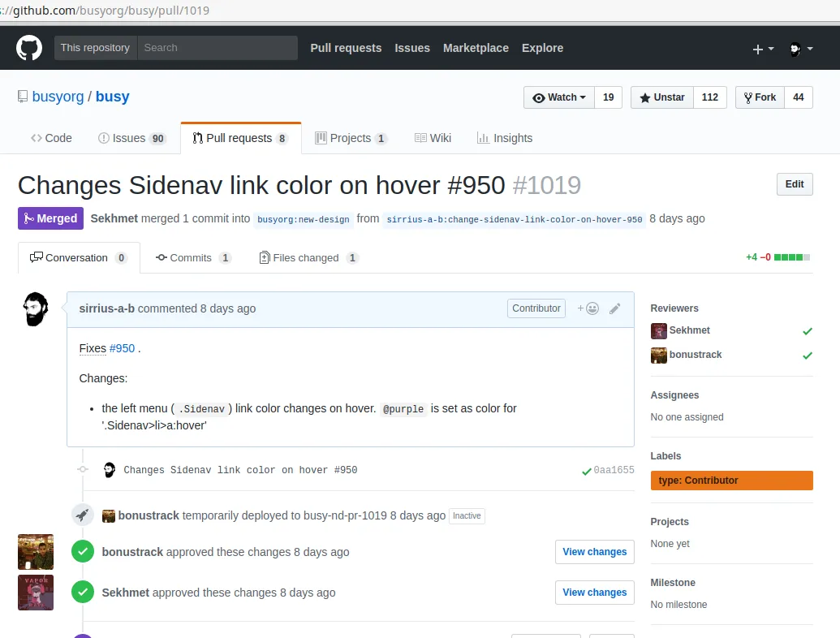Screen dimensions: 840x638
Task: Click Sekhmet reviewer approved checkmark
Action: click(808, 331)
